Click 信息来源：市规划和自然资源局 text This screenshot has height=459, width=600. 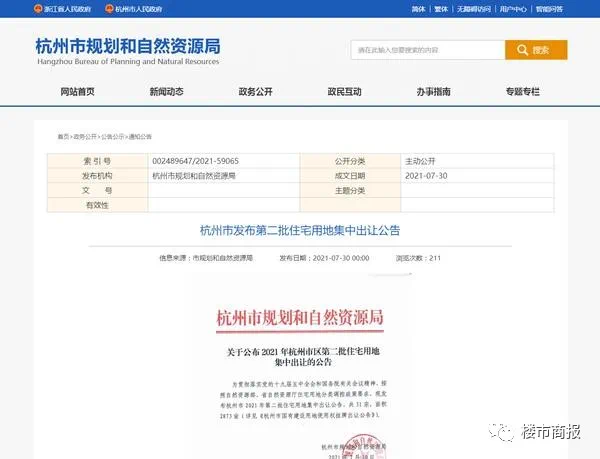(206, 258)
